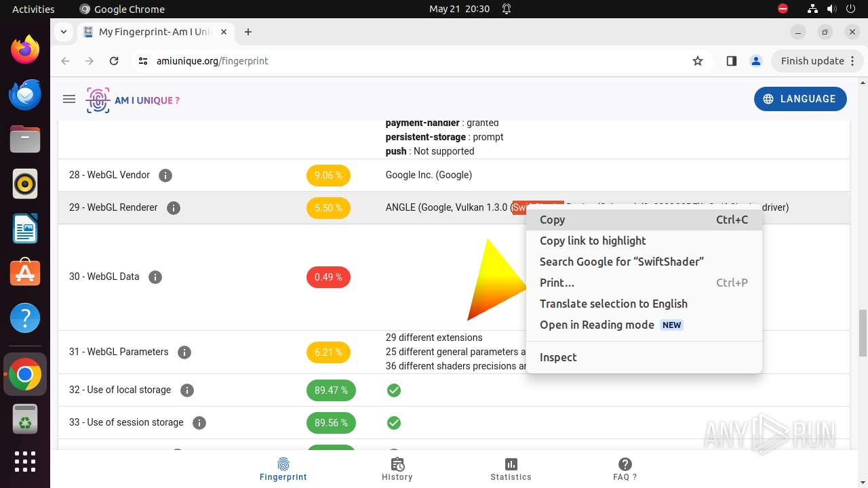Switch to the Statistics bottom tab
The image size is (868, 488).
tap(511, 469)
